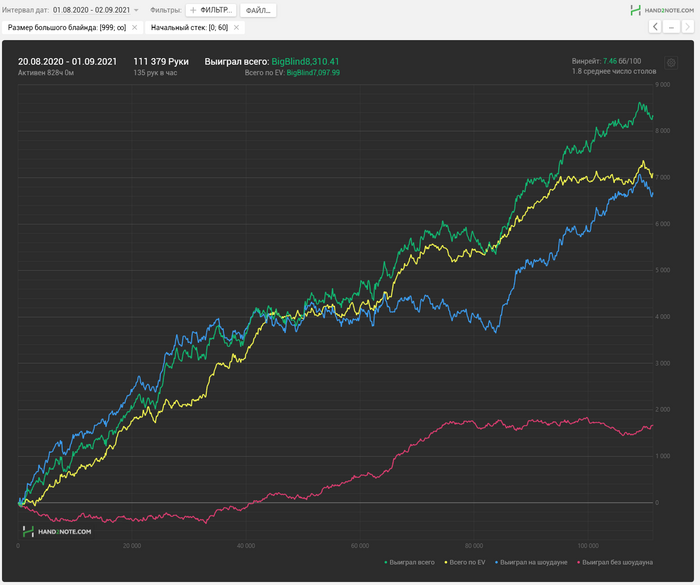The width and height of the screenshot is (700, 585).
Task: Click the dash button between page arrows
Action: (x=671, y=27)
